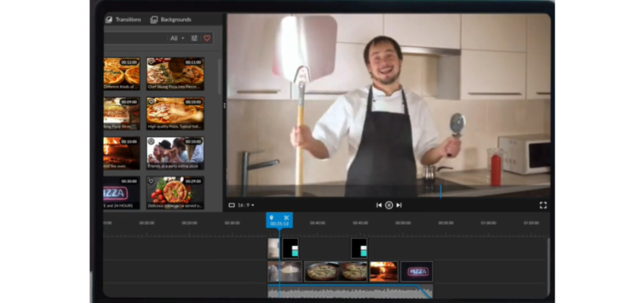Select the second black title clip on upper track
The image size is (644, 303).
(359, 248)
